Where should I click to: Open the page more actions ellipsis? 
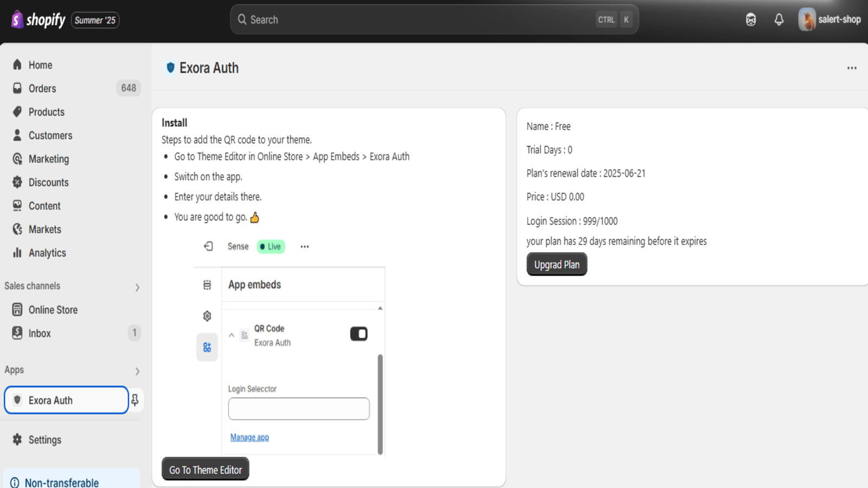click(852, 68)
